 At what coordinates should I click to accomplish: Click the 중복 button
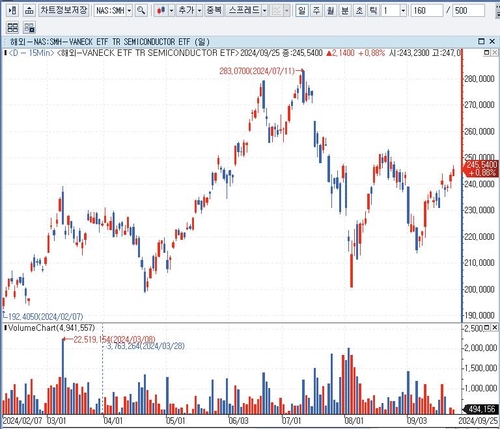pyautogui.click(x=214, y=11)
